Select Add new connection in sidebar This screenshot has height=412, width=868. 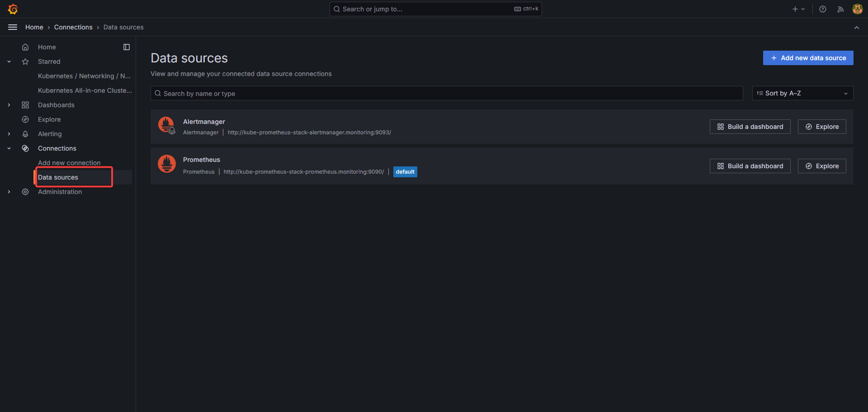point(69,163)
